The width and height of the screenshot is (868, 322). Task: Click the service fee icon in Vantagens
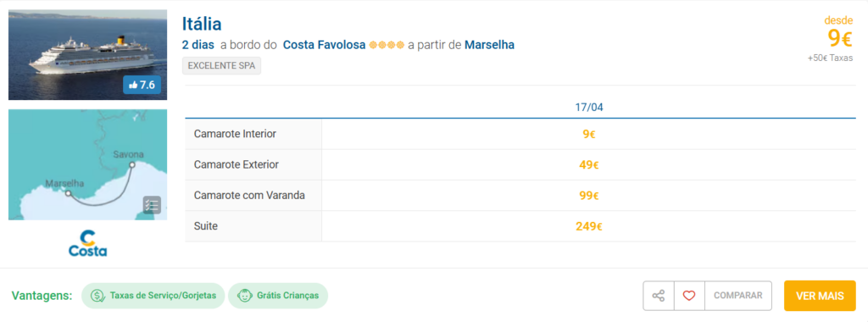pyautogui.click(x=97, y=296)
